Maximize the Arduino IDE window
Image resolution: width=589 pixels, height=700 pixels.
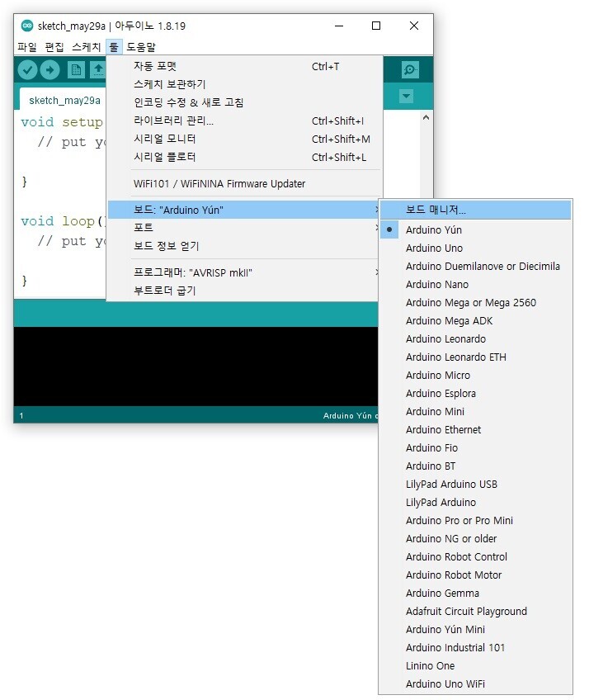[x=376, y=26]
